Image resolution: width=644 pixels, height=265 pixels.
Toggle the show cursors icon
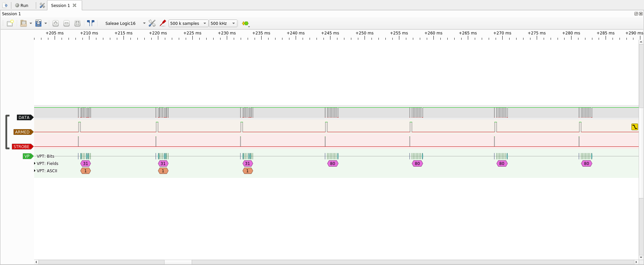[91, 23]
